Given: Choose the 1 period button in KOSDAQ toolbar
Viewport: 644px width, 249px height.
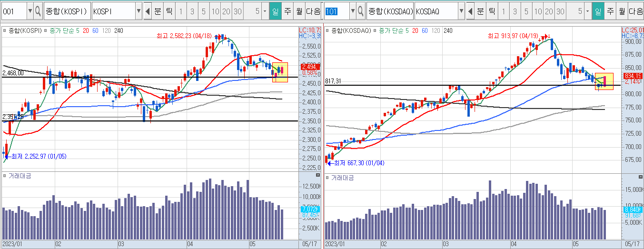Looking at the screenshot, I should (x=504, y=10).
